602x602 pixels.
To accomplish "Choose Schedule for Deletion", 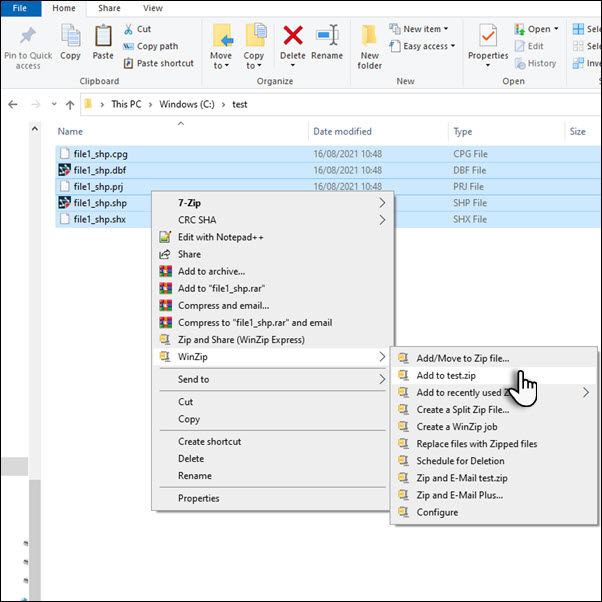I will (494, 461).
